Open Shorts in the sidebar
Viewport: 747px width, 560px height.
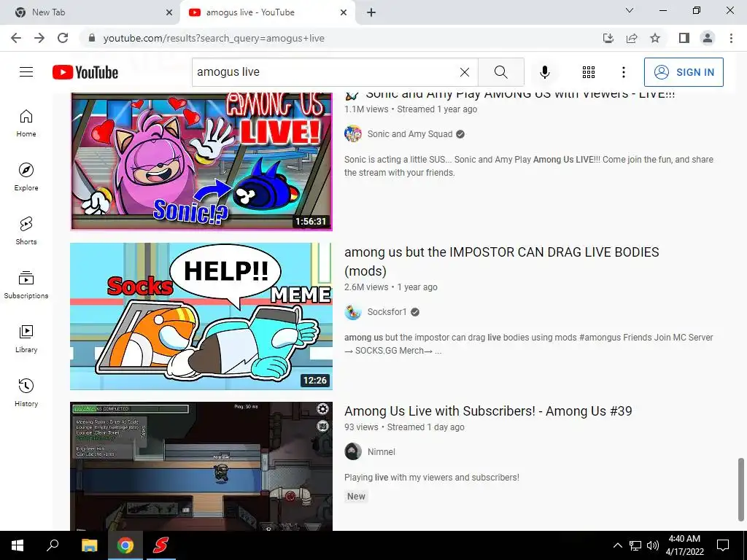pyautogui.click(x=26, y=231)
